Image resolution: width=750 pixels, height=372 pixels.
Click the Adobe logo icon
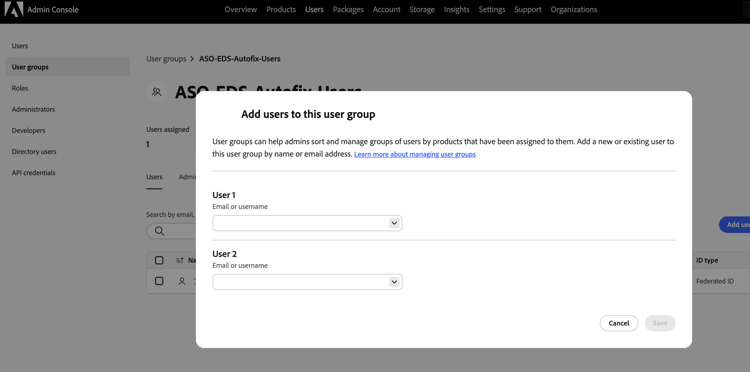pos(13,9)
